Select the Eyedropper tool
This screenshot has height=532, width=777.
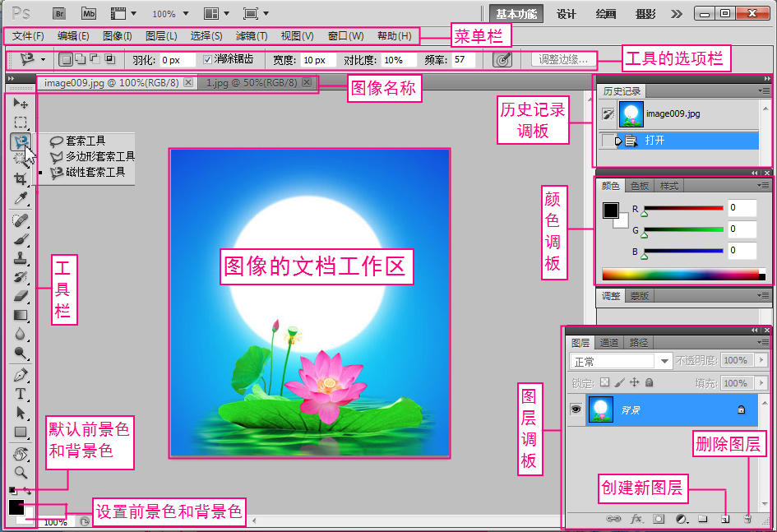click(21, 198)
